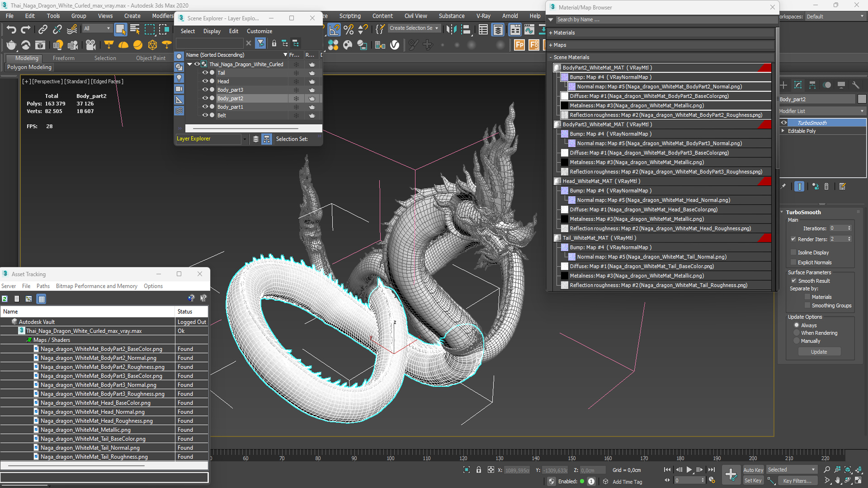The width and height of the screenshot is (868, 488).
Task: Click the Remove Modifier trash icon
Action: (x=826, y=186)
